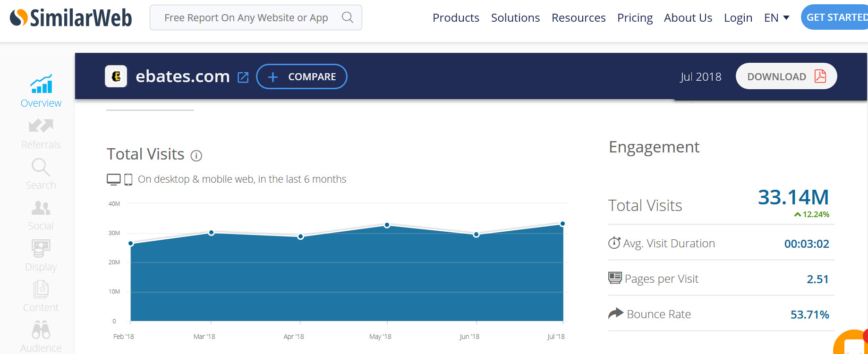Open ebates.com external link icon
868x354 pixels.
[243, 77]
